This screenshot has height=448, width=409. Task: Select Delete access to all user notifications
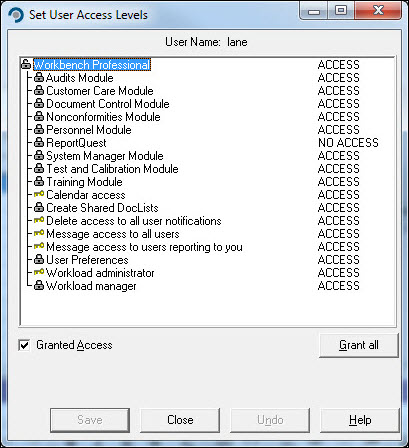point(134,221)
